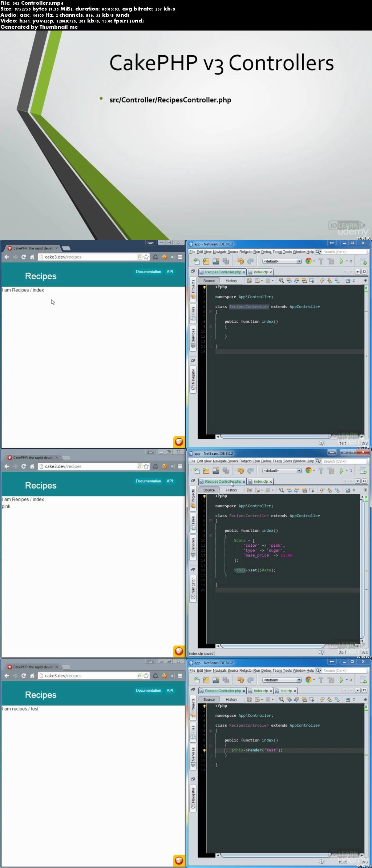
Task: Toggle bookmark in NetBeans with empty index()
Action: pyautogui.click(x=337, y=281)
